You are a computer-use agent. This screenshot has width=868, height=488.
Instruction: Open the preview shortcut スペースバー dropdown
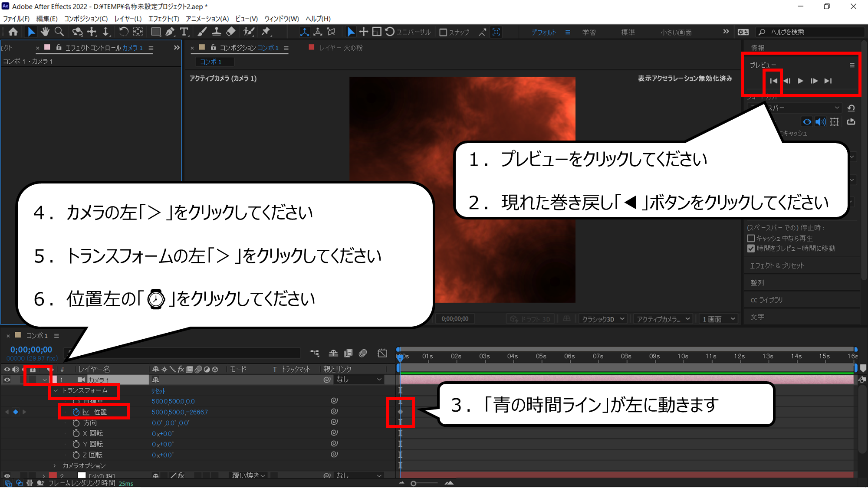[x=795, y=108]
